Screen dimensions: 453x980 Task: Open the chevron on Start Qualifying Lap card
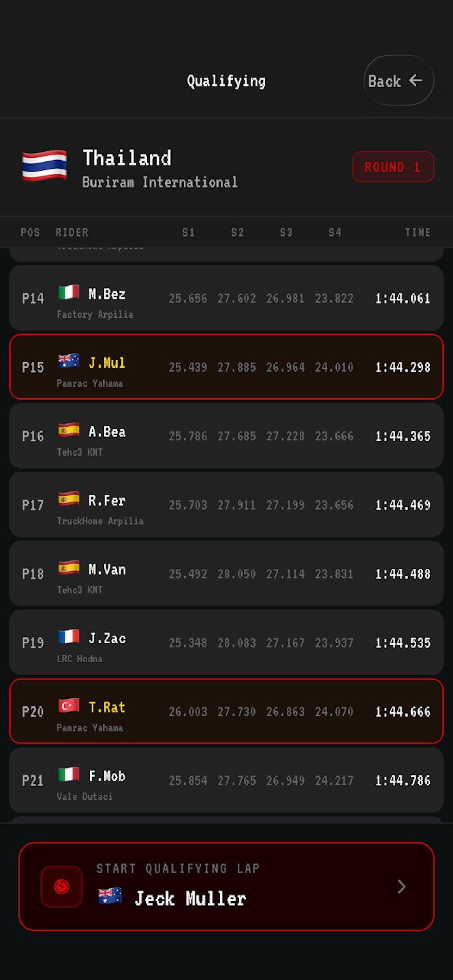click(401, 886)
